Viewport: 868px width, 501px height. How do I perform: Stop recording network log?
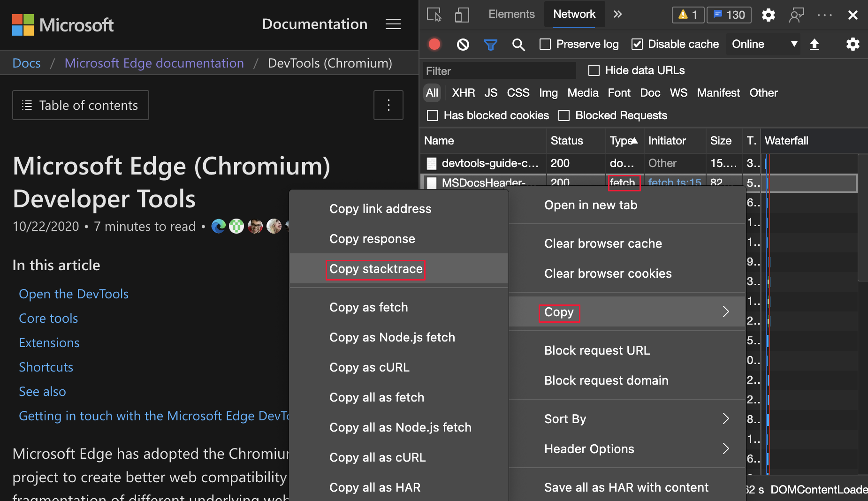pyautogui.click(x=434, y=44)
